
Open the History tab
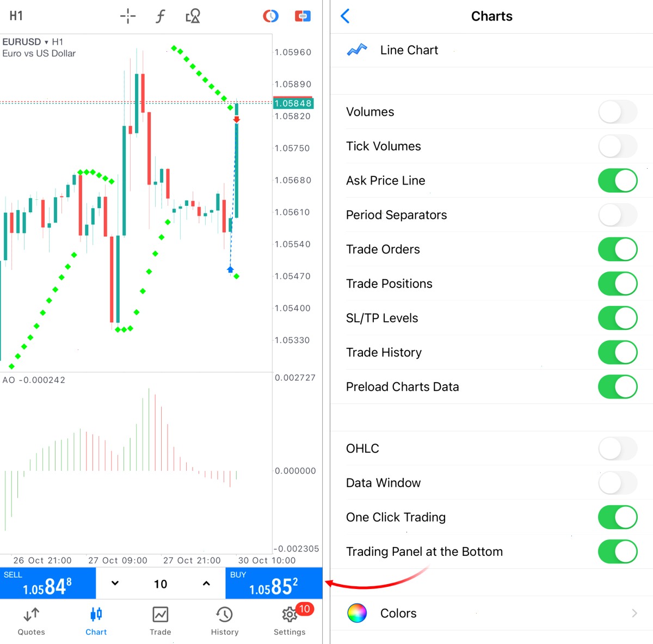coord(225,621)
